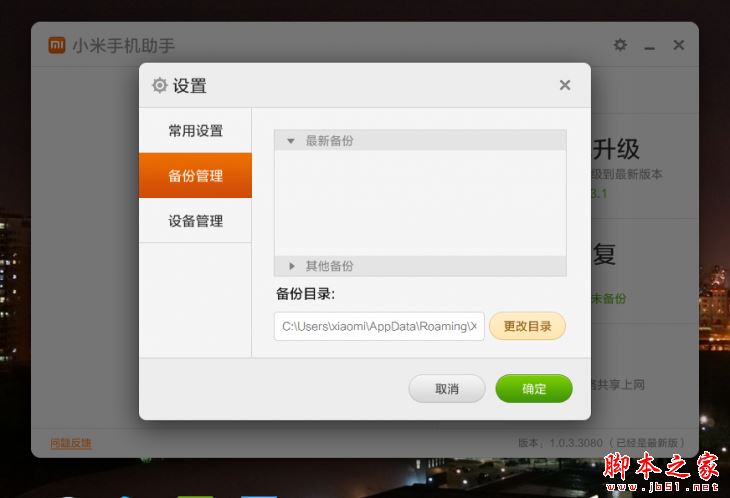730x498 pixels.
Task: Expand the 其他备份 section
Action: pyautogui.click(x=291, y=266)
